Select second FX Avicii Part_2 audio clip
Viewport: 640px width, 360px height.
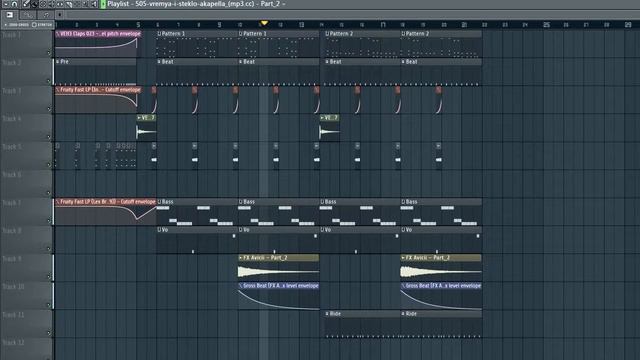[x=441, y=268]
